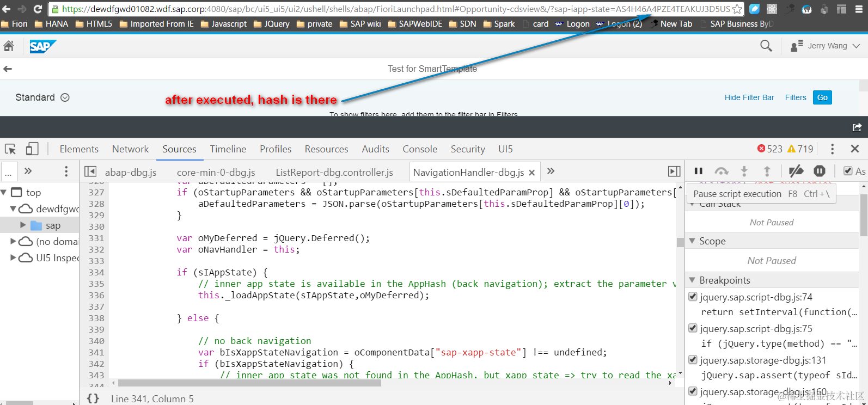Viewport: 868px width, 405px height.
Task: Collapse the dewdfgwd domain tree node
Action: [13, 208]
